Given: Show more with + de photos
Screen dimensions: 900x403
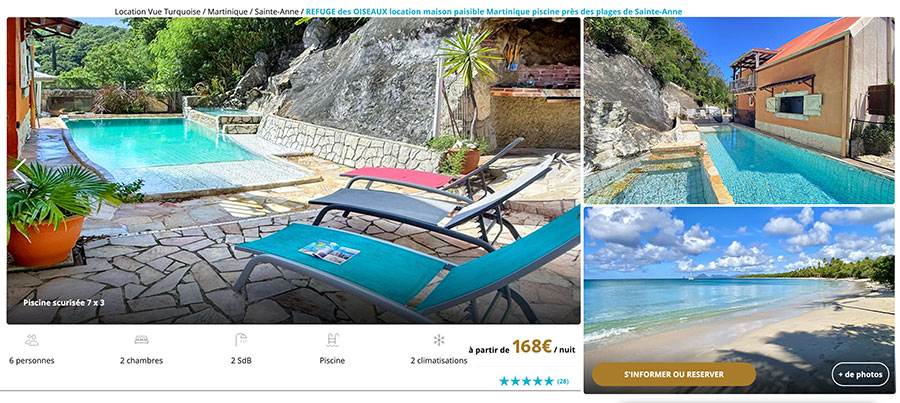Looking at the screenshot, I should (860, 374).
